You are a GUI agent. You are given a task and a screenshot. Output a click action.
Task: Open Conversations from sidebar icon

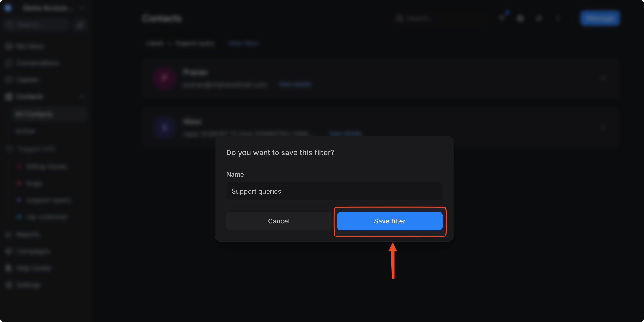[x=8, y=63]
